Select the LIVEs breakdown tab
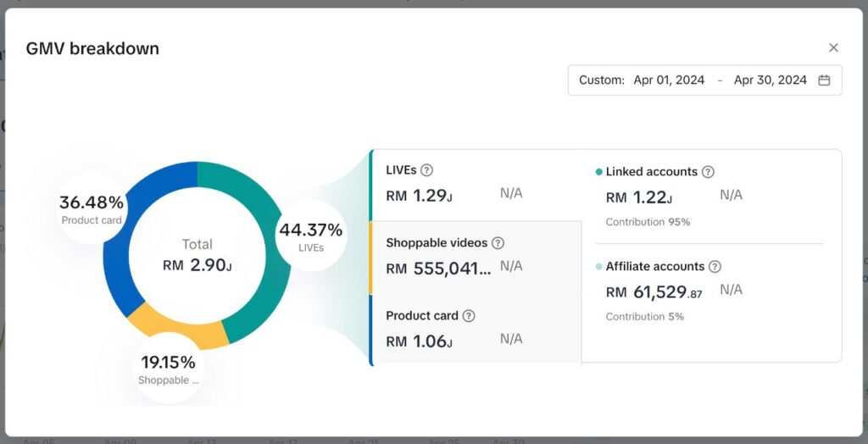Image resolution: width=868 pixels, height=444 pixels. tap(476, 186)
